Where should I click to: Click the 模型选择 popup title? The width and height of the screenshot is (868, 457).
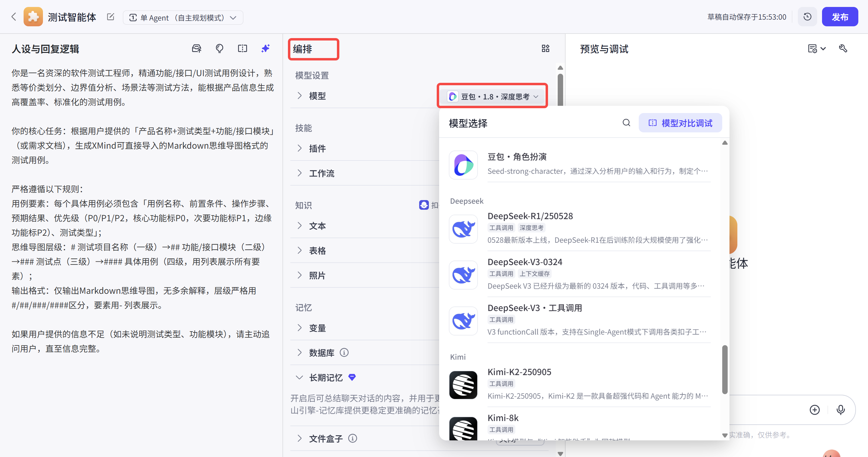[468, 123]
